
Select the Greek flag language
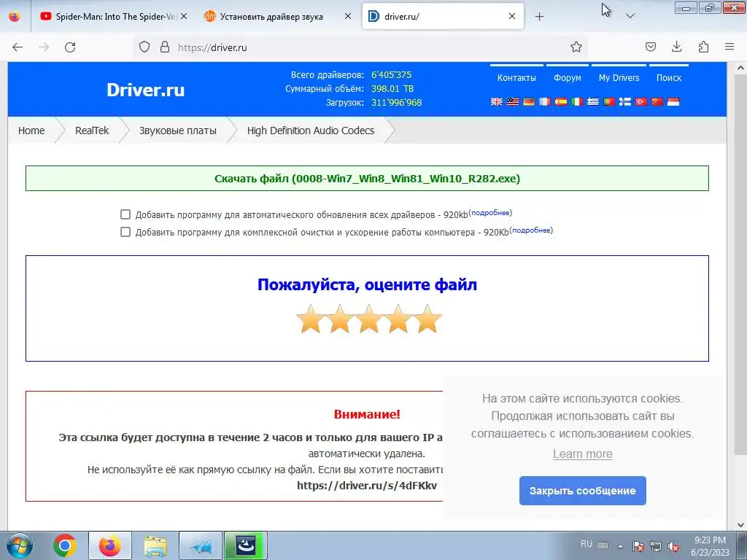coord(593,101)
